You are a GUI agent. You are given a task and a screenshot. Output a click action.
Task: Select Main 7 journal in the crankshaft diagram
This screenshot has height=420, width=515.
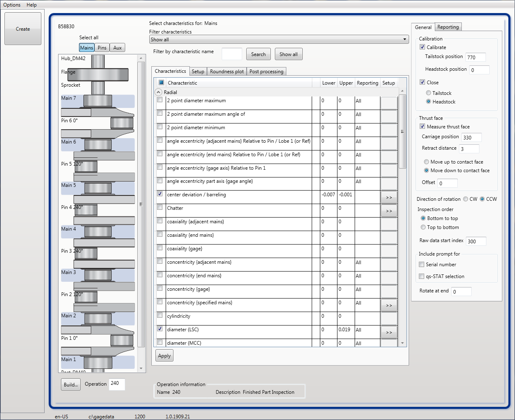pos(68,98)
